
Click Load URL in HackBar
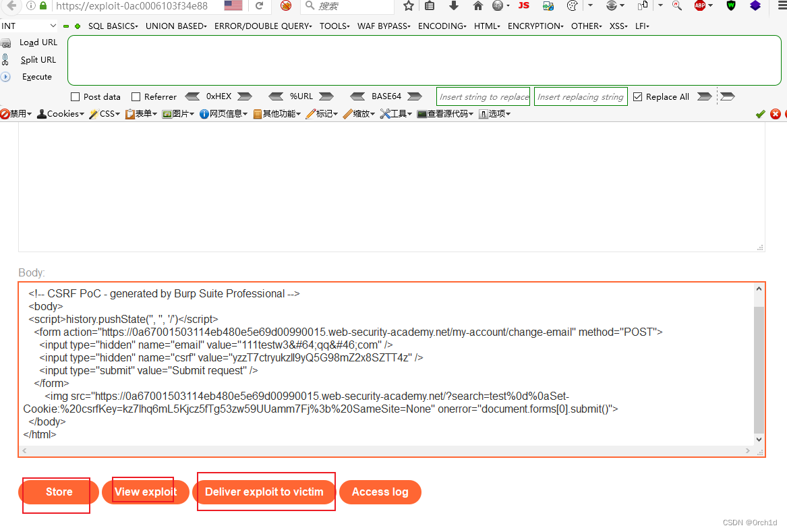pyautogui.click(x=38, y=42)
